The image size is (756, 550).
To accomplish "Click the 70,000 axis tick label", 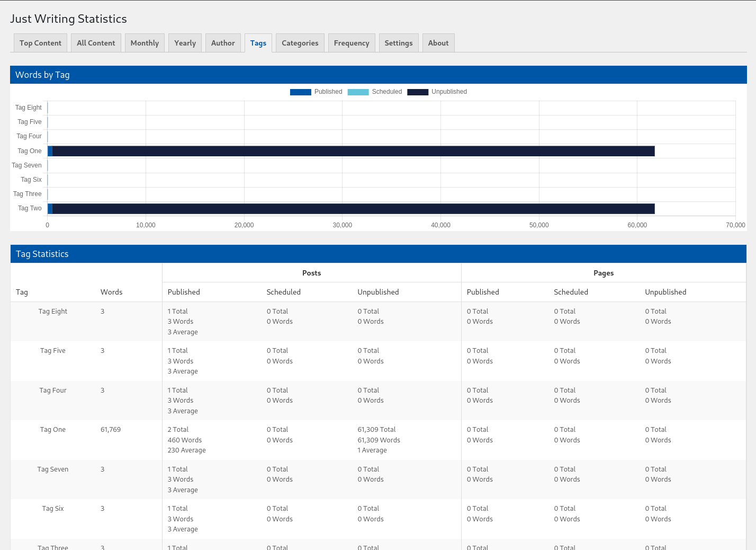I will pyautogui.click(x=735, y=225).
